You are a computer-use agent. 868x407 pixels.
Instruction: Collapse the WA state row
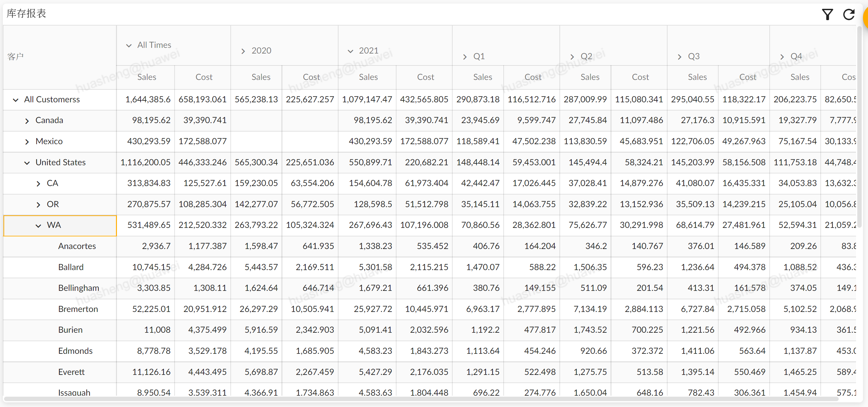(x=38, y=226)
